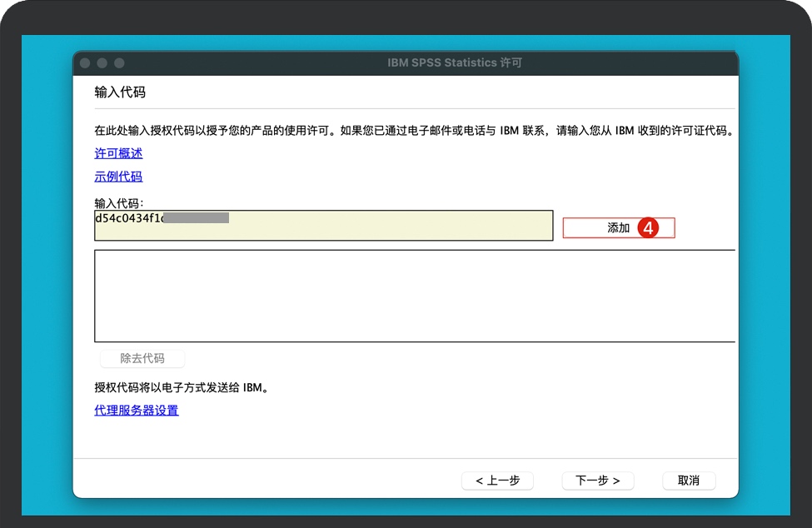Image resolution: width=812 pixels, height=528 pixels.
Task: Click the 输入代码 page heading
Action: point(120,92)
